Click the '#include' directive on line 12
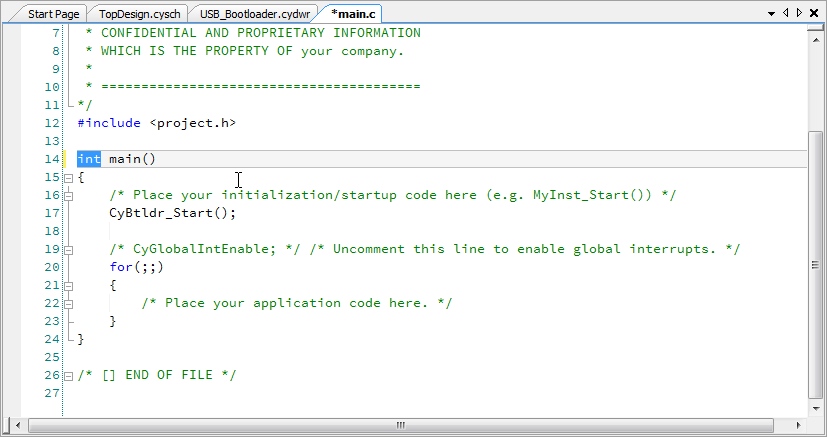Image resolution: width=827 pixels, height=437 pixels. 109,123
